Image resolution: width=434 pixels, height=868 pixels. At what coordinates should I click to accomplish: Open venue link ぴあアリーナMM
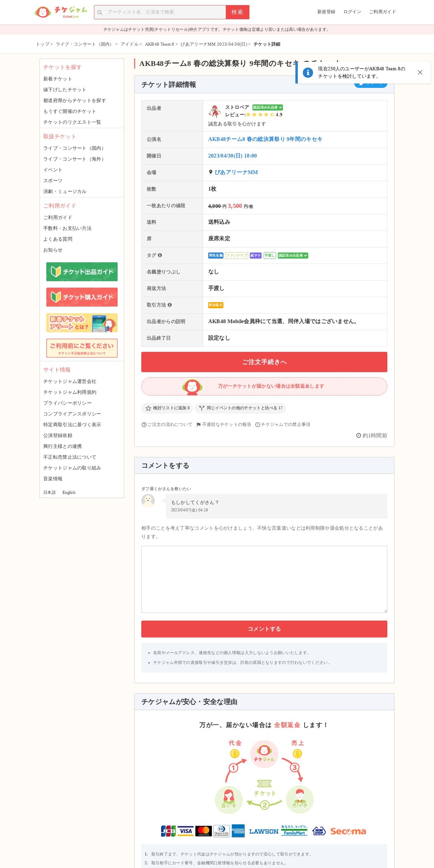(x=236, y=172)
